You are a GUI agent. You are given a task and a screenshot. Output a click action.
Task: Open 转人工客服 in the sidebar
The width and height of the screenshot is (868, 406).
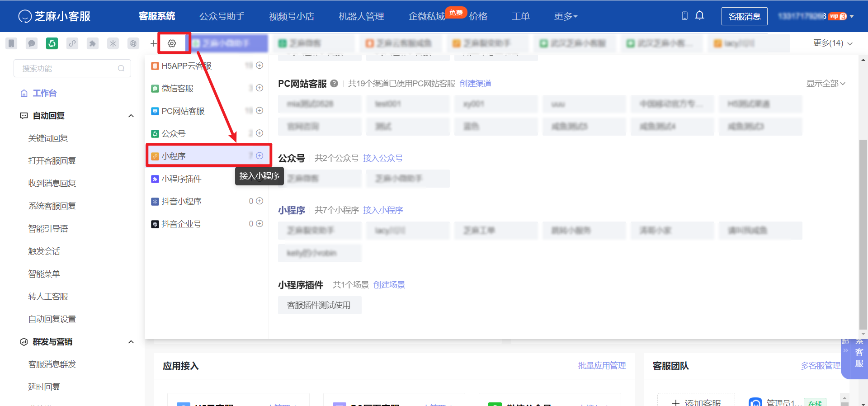click(x=48, y=297)
